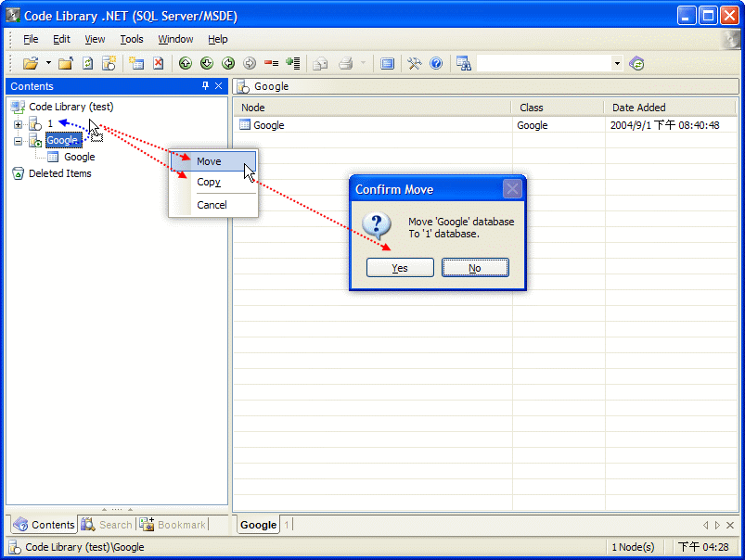The image size is (745, 560).
Task: Close the Contents panel with its X
Action: click(219, 86)
